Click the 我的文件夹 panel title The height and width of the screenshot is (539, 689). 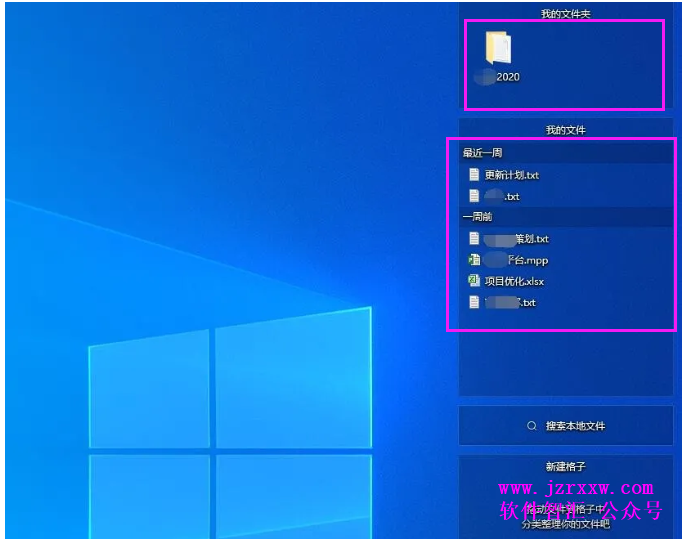click(566, 14)
